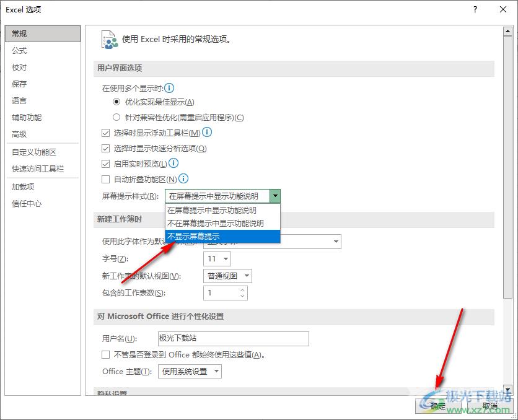This screenshot has height=420, width=518.
Task: Switch to the 辅助功能 category
Action: coord(43,117)
